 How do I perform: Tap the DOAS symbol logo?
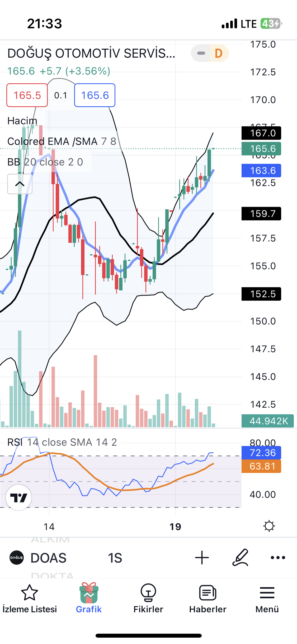(x=17, y=558)
